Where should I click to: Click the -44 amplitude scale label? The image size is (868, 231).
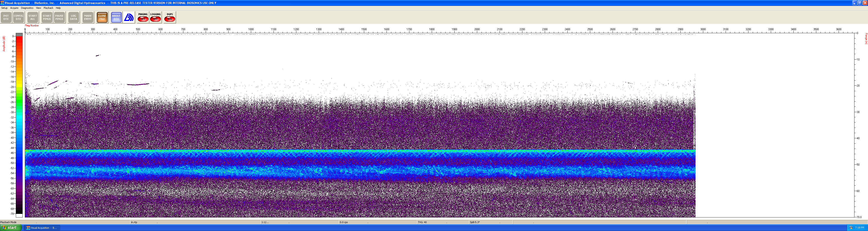12,148
